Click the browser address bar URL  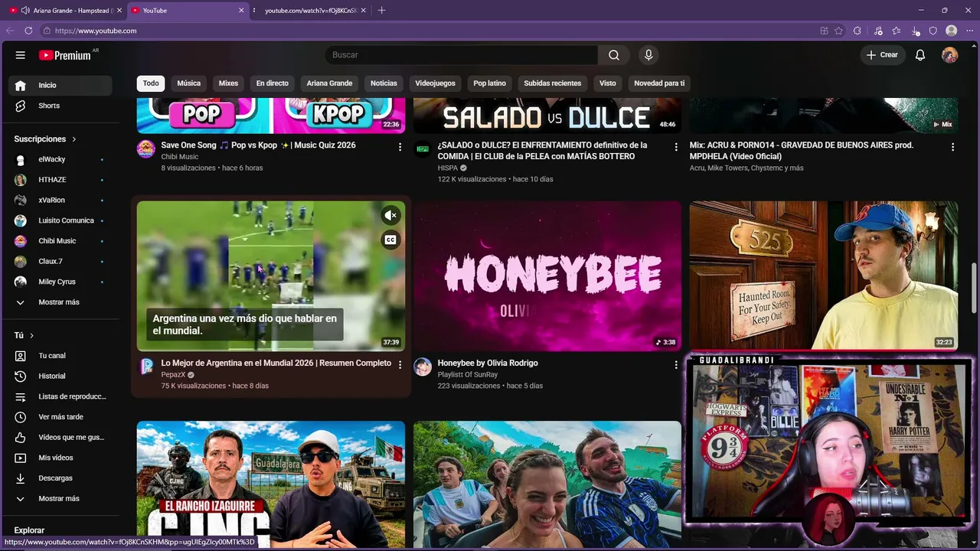point(96,31)
